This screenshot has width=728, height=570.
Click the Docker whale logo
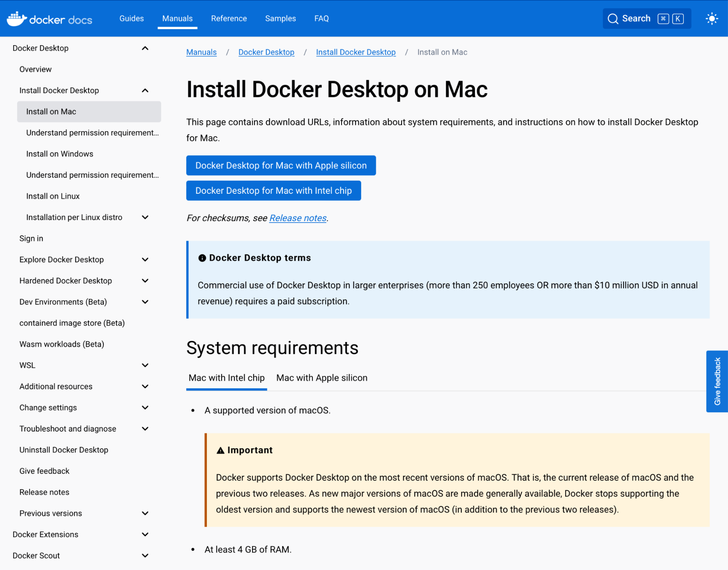[x=17, y=19]
